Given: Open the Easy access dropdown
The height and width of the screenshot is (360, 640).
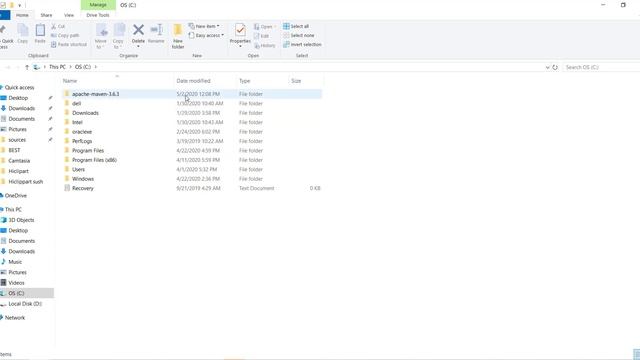Looking at the screenshot, I should 206,36.
